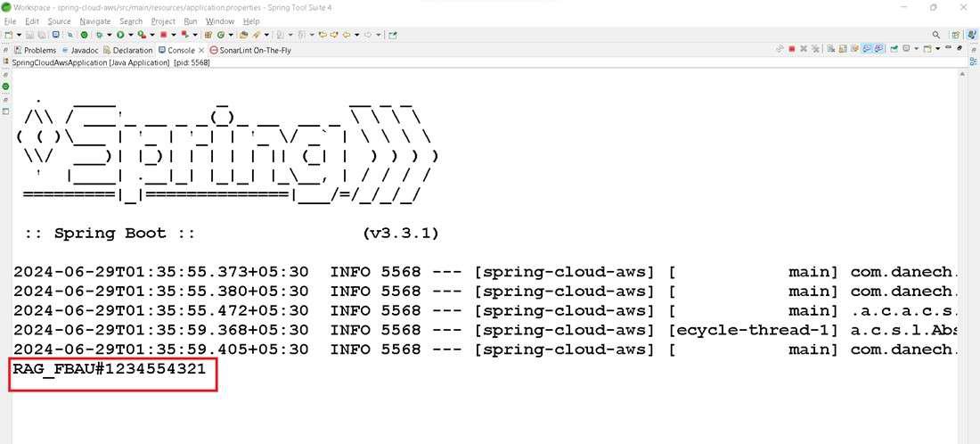Open the main toolbar Stop dropdown arrow

(174, 35)
